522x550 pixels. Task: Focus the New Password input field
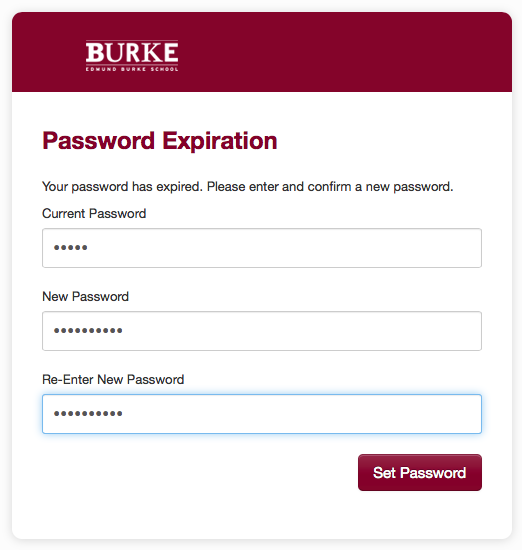coord(262,331)
